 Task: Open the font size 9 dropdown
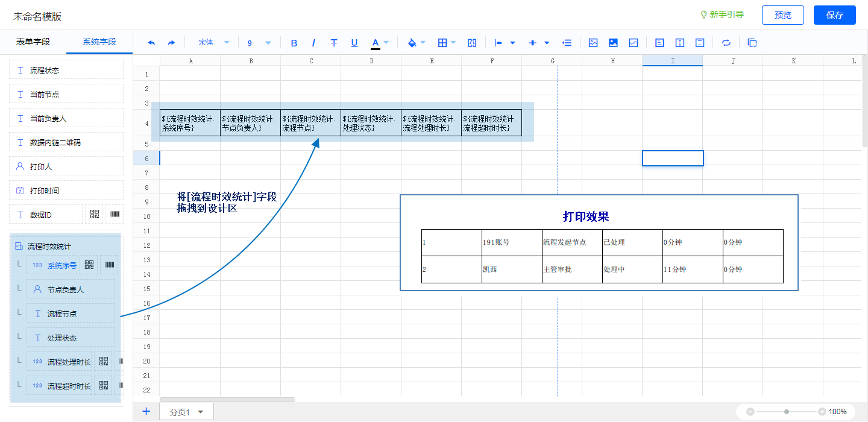coord(259,43)
